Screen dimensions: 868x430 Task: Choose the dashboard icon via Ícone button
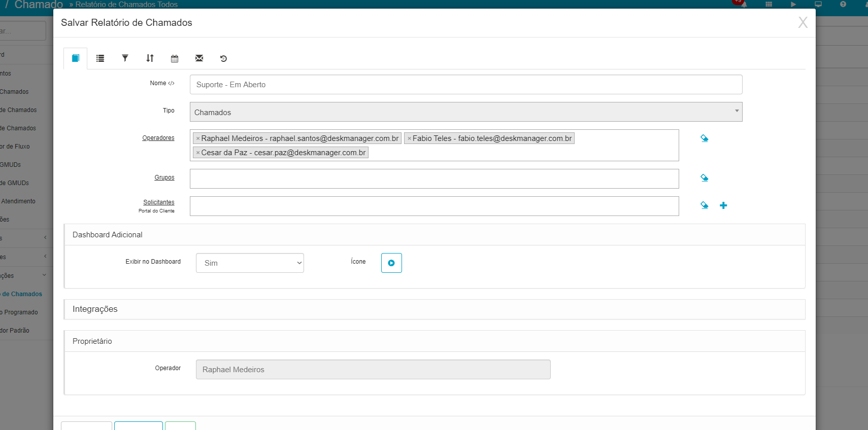[x=391, y=263]
